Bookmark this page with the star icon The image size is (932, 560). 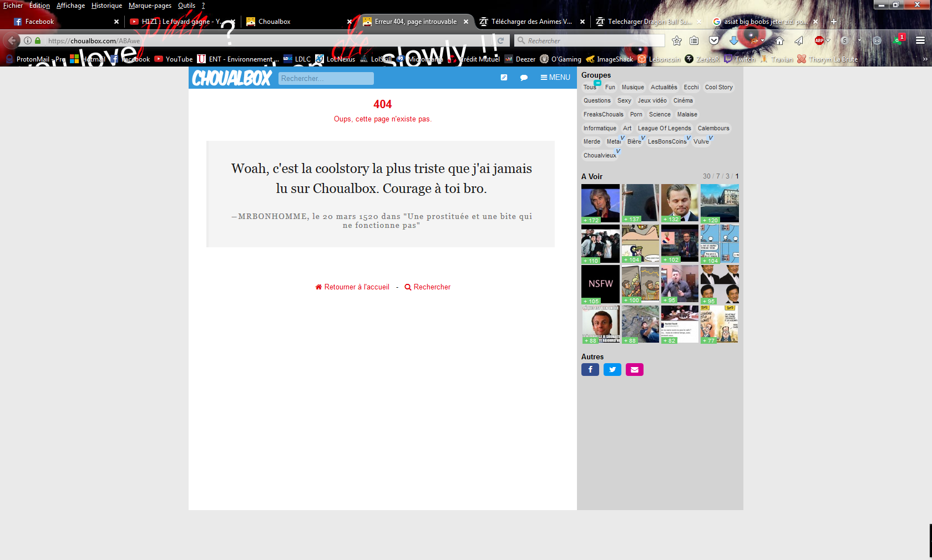[x=676, y=40]
